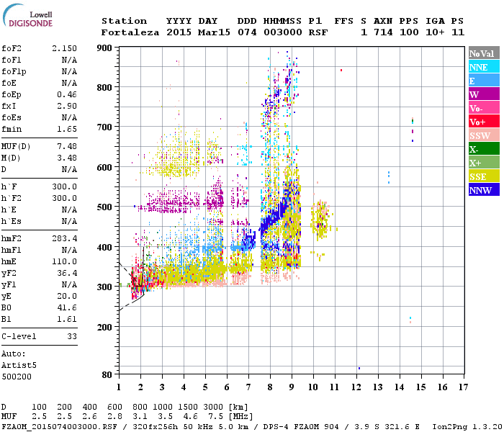The height and width of the screenshot is (432, 504).
Task: Click the 500 km height axis label
Action: click(104, 207)
